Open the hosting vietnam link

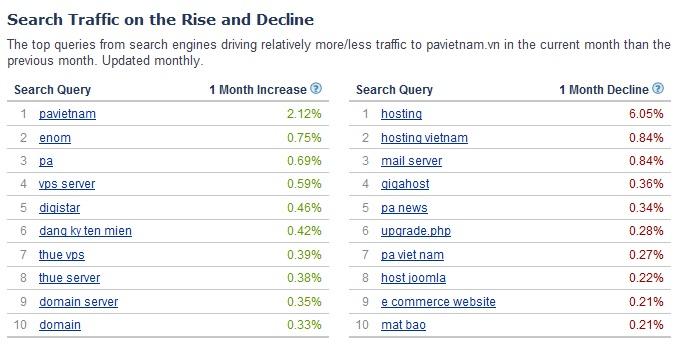pos(424,138)
